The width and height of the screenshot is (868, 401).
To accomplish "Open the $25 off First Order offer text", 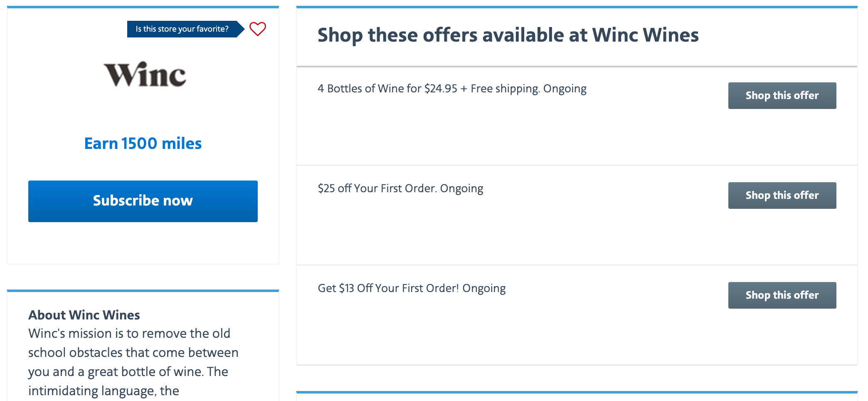I will coord(400,188).
